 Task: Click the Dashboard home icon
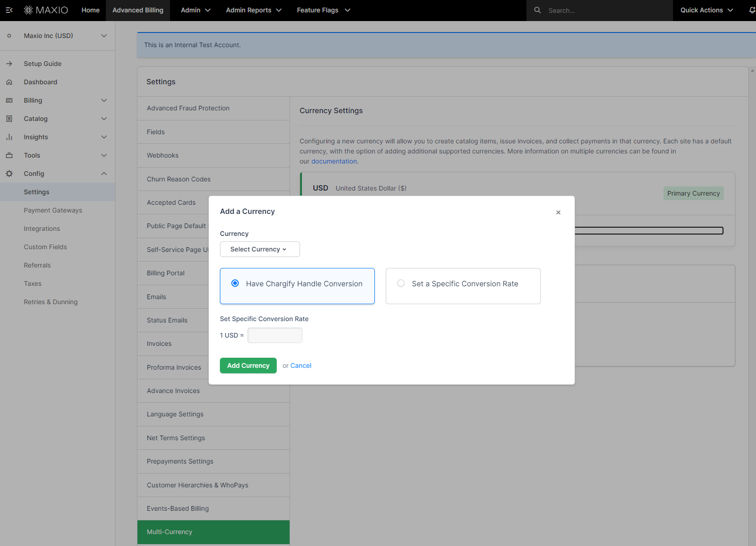pyautogui.click(x=9, y=82)
